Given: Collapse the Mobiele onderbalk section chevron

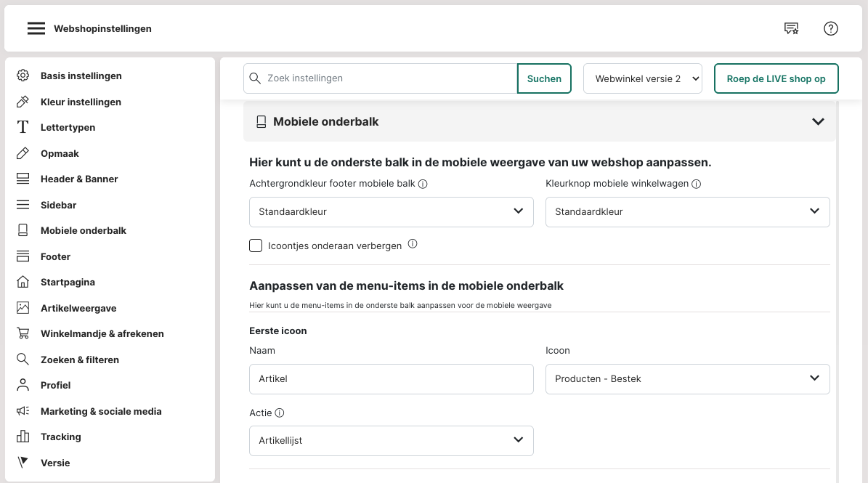Looking at the screenshot, I should tap(818, 122).
